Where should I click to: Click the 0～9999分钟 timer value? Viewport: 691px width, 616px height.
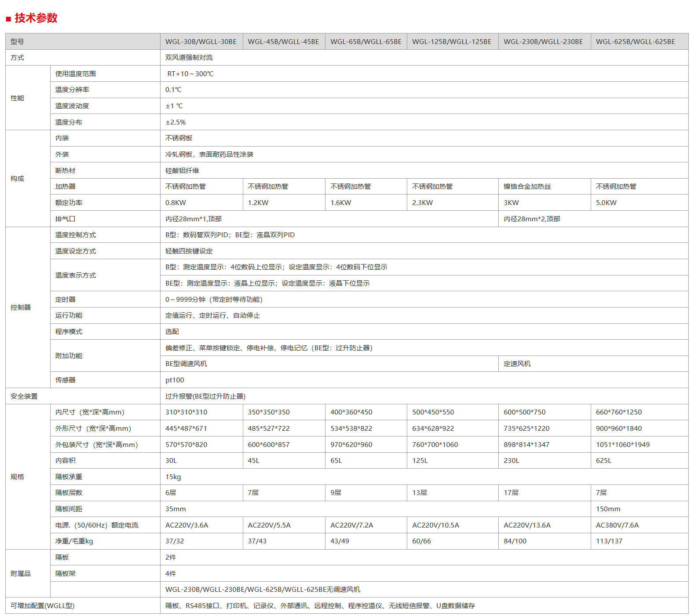tap(214, 300)
